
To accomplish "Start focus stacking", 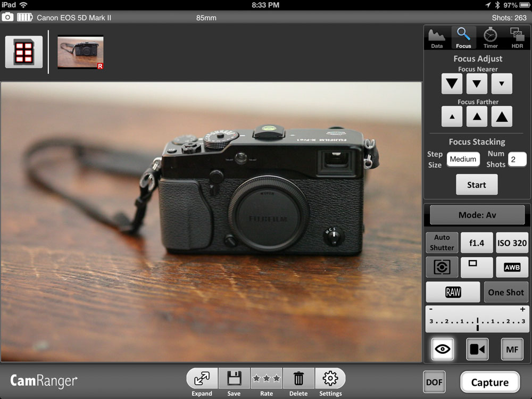I will [x=477, y=185].
